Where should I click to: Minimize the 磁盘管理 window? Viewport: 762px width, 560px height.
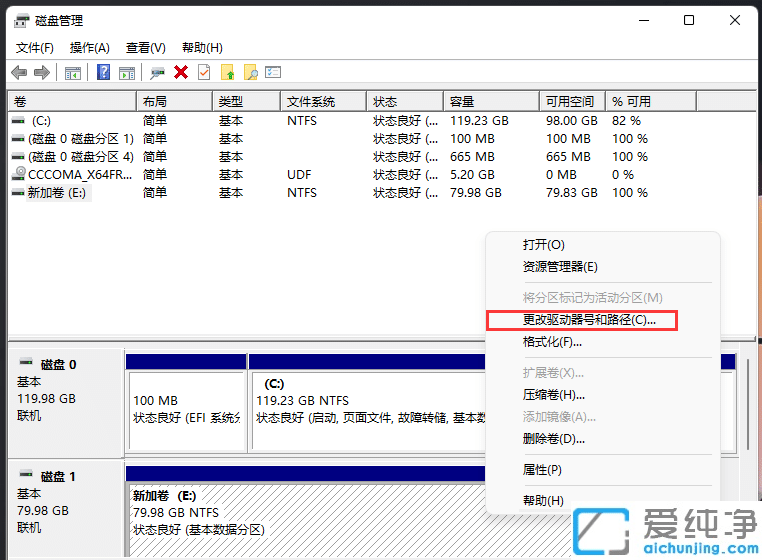tap(644, 20)
